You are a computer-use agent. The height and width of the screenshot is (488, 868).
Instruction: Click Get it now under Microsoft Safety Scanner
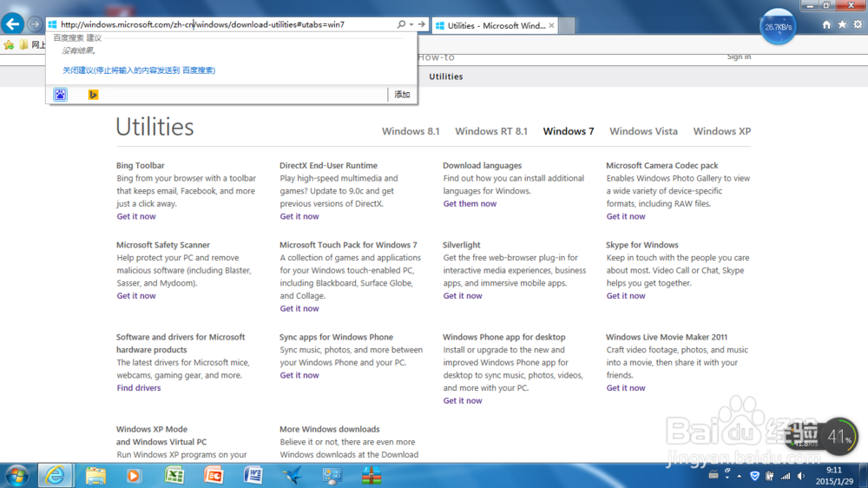136,296
